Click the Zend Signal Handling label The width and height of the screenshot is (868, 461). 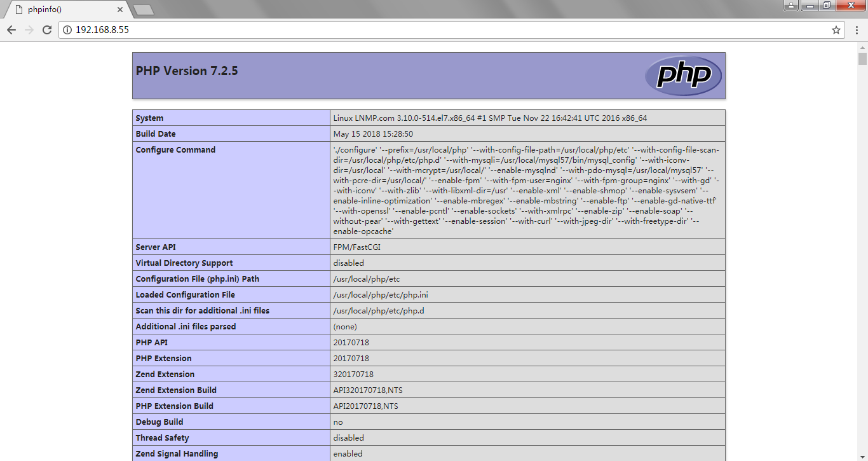pyautogui.click(x=177, y=454)
